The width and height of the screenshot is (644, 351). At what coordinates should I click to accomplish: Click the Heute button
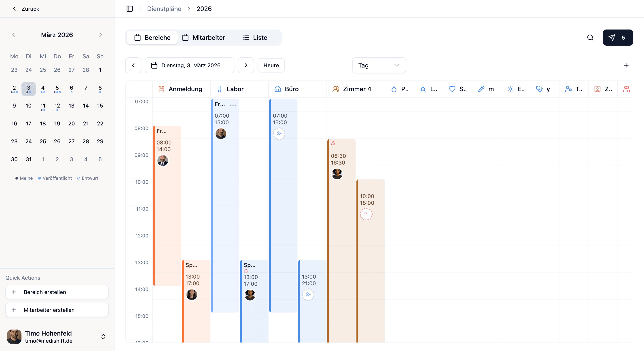click(x=271, y=65)
